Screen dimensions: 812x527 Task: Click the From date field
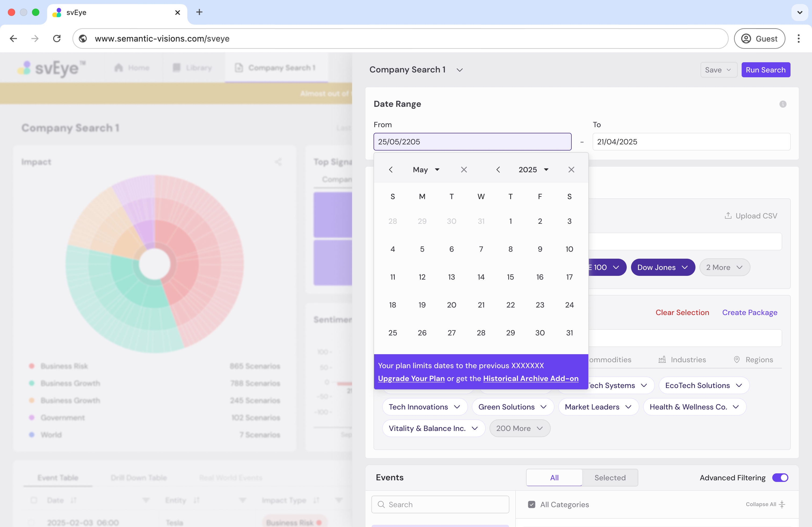tap(472, 141)
